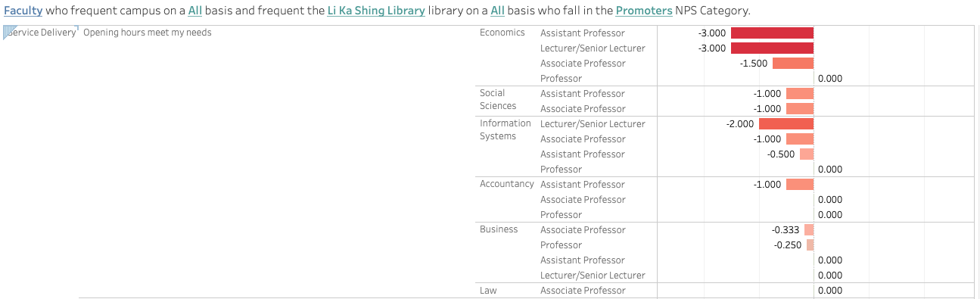The height and width of the screenshot is (299, 980).
Task: Select the Law school label
Action: tap(488, 291)
